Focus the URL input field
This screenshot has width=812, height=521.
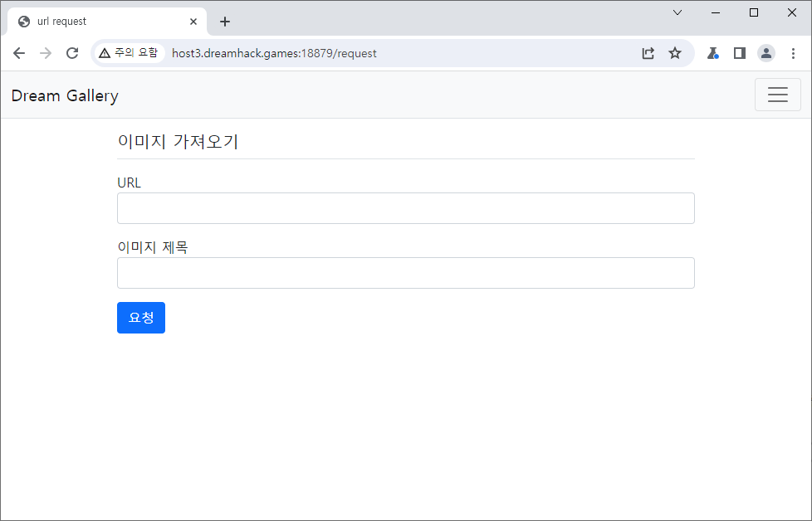point(405,208)
